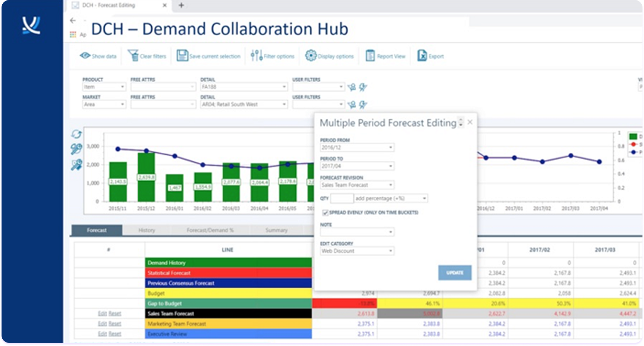This screenshot has width=644, height=346.
Task: Open the Market row User Filters dropdown
Action: click(x=318, y=104)
